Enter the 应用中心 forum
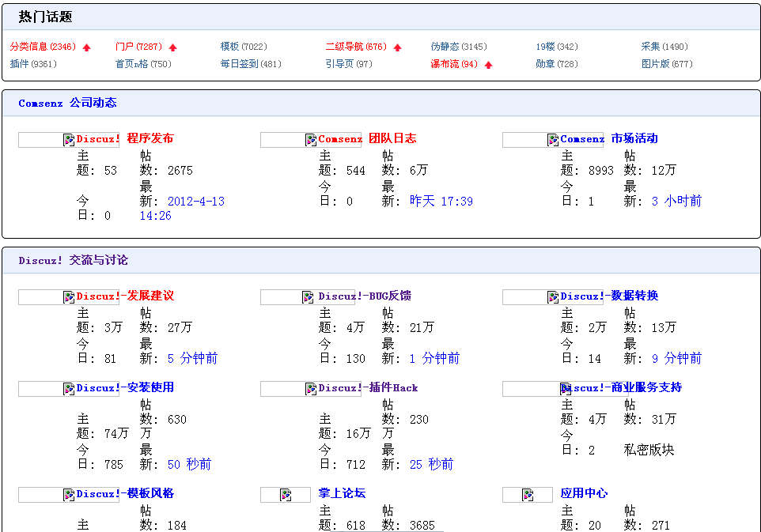The image size is (761, 532). (584, 493)
